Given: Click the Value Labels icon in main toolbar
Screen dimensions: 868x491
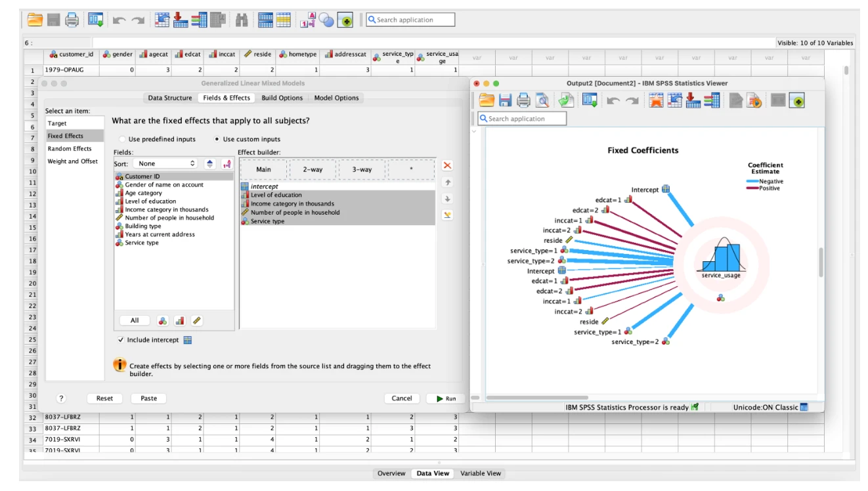Looking at the screenshot, I should coord(308,20).
